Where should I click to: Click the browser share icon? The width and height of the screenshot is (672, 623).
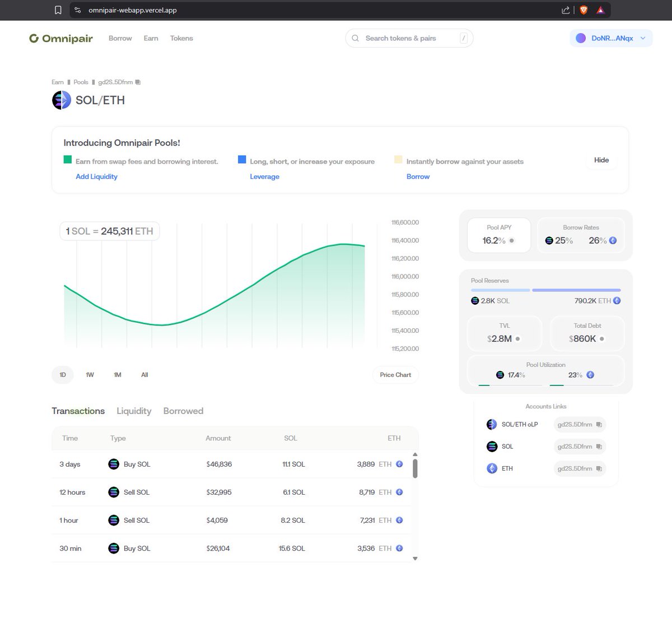pyautogui.click(x=566, y=10)
